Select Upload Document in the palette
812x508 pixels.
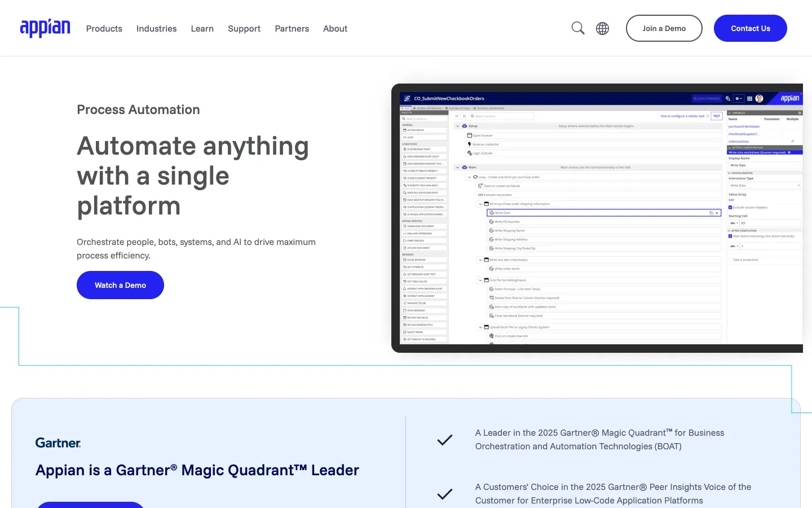click(x=424, y=248)
